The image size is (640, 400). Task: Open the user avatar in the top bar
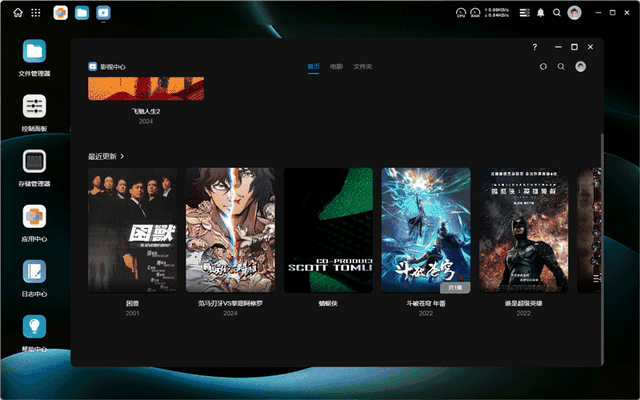(x=574, y=13)
